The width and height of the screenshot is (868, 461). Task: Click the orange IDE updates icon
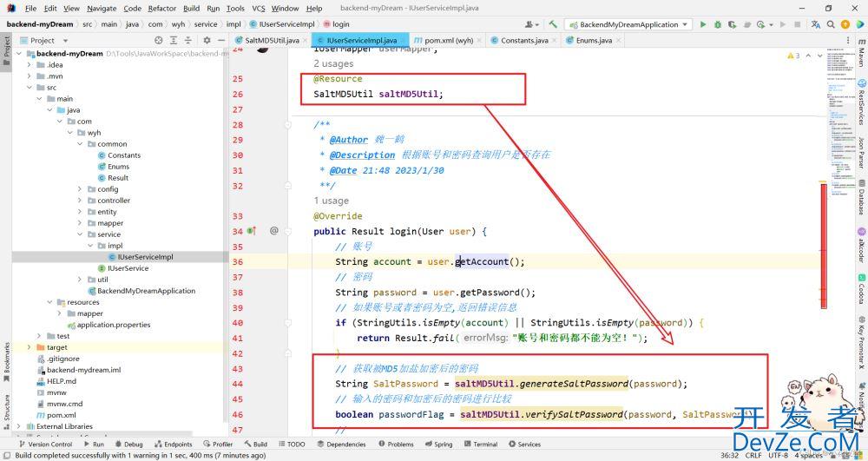coord(845,24)
